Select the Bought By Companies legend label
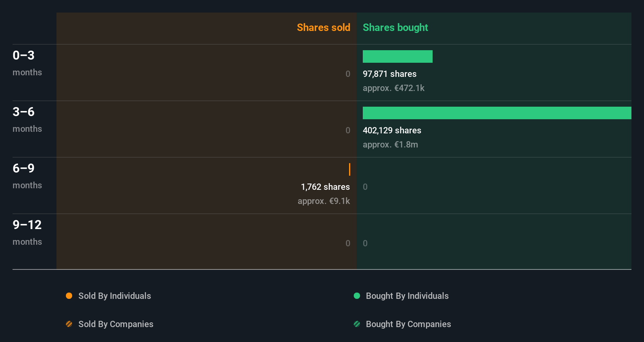644x342 pixels. click(x=408, y=324)
